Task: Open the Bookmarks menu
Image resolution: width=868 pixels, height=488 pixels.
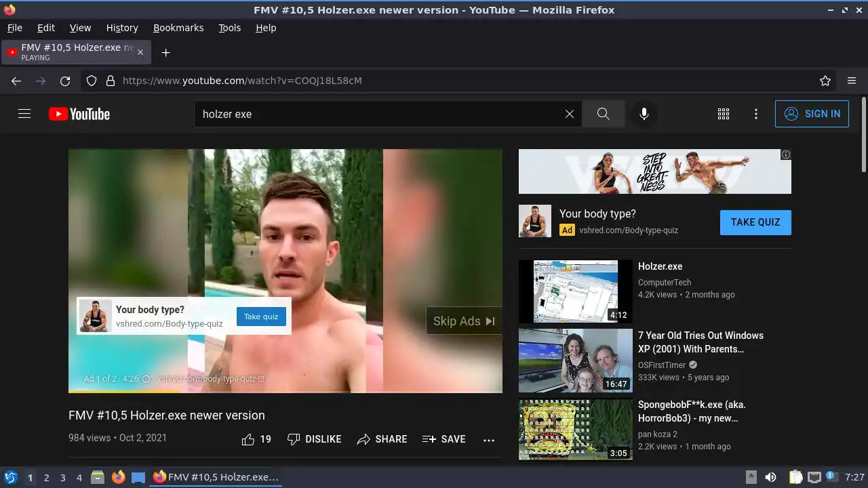Action: 178,28
